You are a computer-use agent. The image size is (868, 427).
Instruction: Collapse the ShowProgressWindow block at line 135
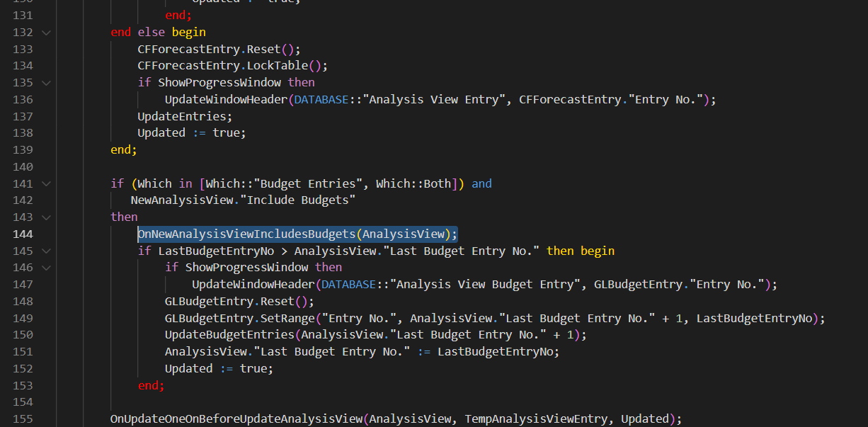45,81
